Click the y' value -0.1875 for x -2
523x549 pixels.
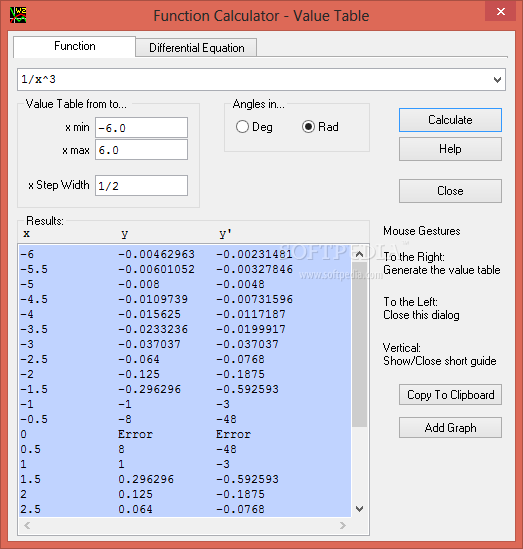[240, 374]
